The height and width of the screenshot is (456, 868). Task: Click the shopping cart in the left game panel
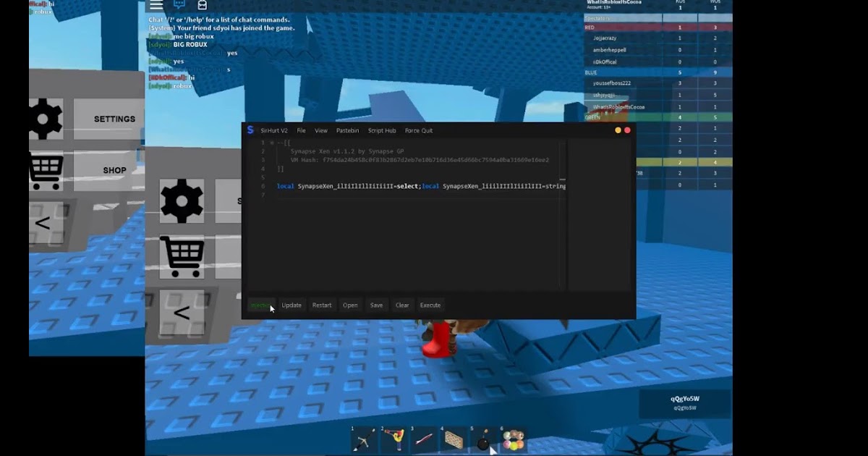pos(45,171)
